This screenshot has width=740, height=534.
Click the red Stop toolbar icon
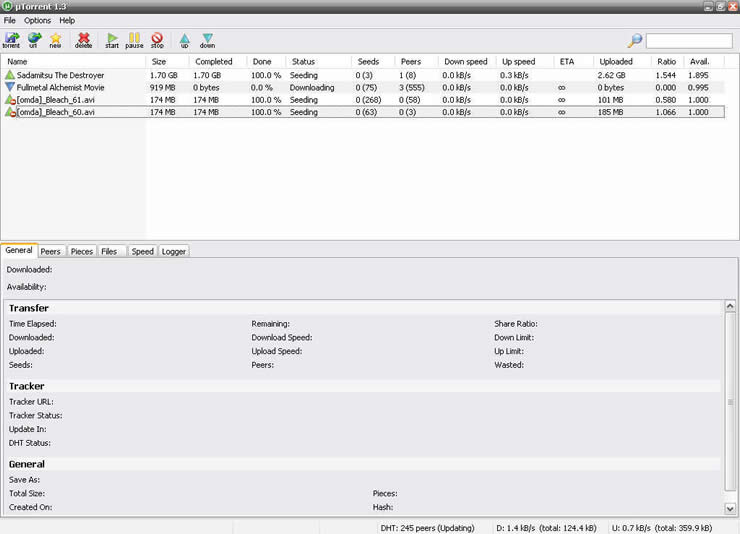[157, 40]
